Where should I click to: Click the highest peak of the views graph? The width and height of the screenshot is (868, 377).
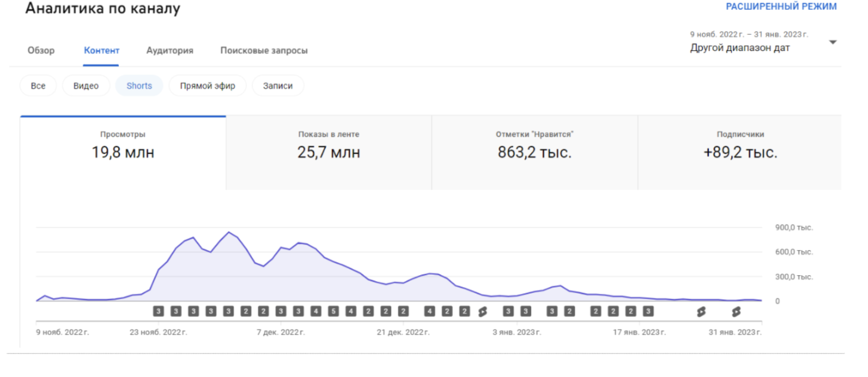pyautogui.click(x=229, y=232)
